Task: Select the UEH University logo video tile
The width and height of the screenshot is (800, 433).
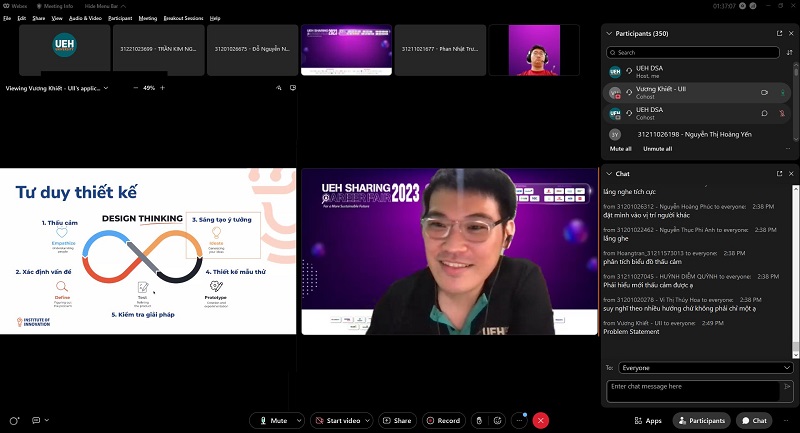Action: pyautogui.click(x=64, y=49)
